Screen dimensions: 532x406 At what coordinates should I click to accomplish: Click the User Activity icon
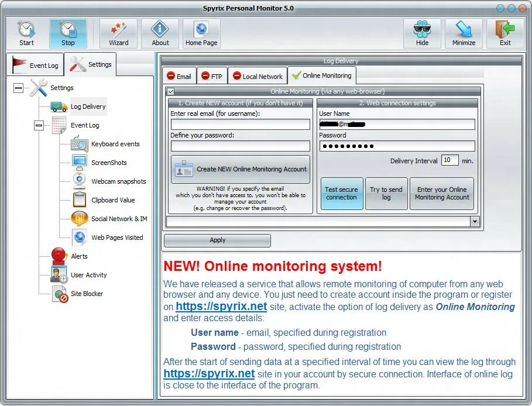(59, 275)
